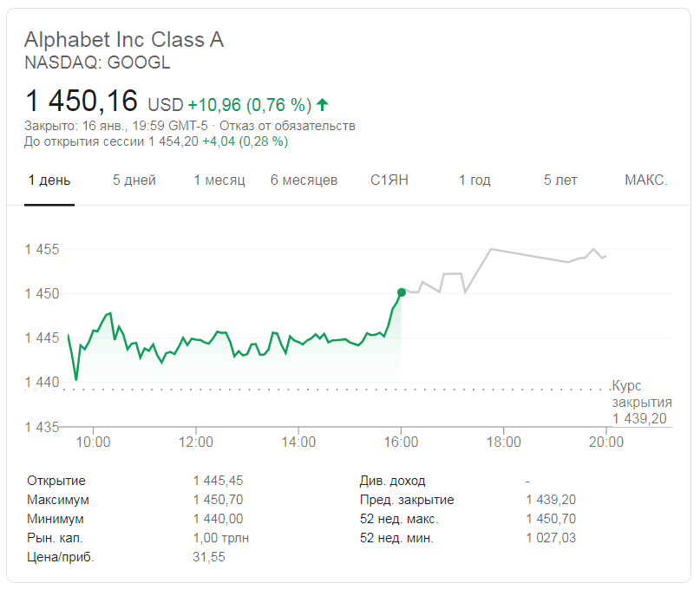View the "5 лет" chart range
The height and width of the screenshot is (590, 700).
(x=560, y=180)
